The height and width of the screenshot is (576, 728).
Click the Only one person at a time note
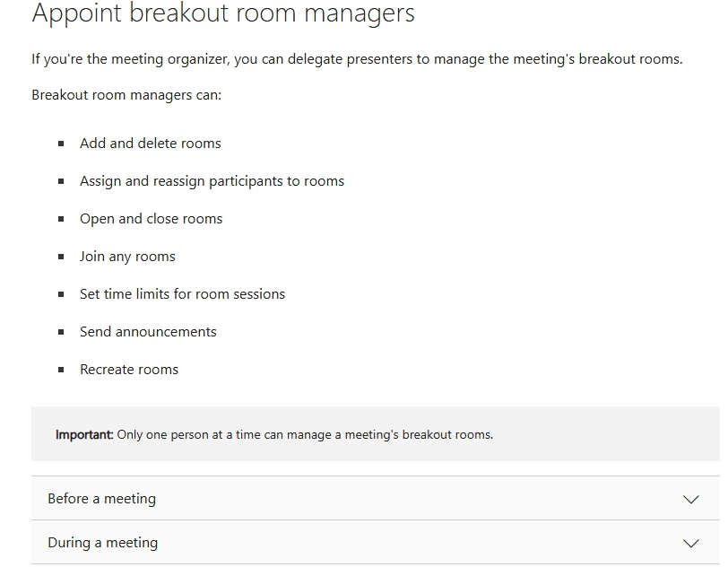305,435
